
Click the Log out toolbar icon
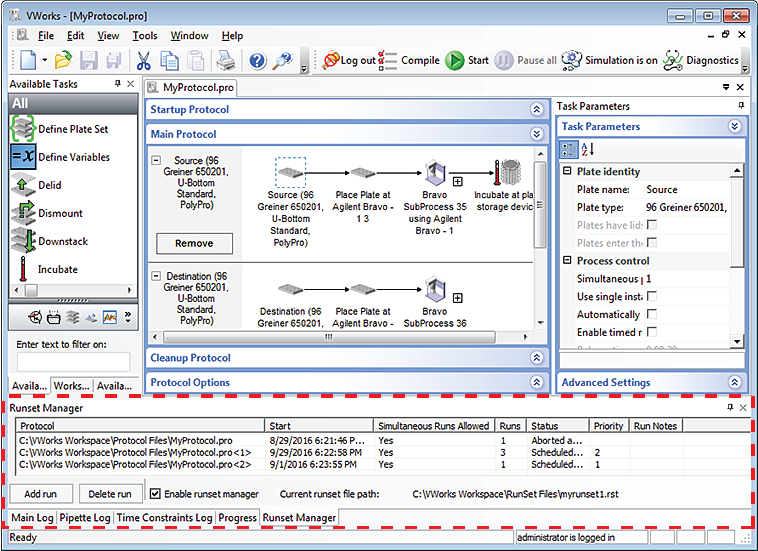point(331,60)
